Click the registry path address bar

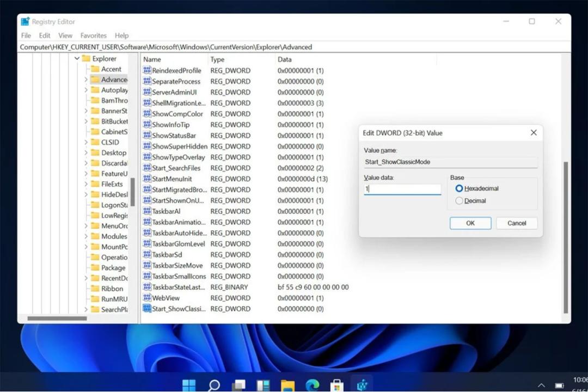click(294, 47)
